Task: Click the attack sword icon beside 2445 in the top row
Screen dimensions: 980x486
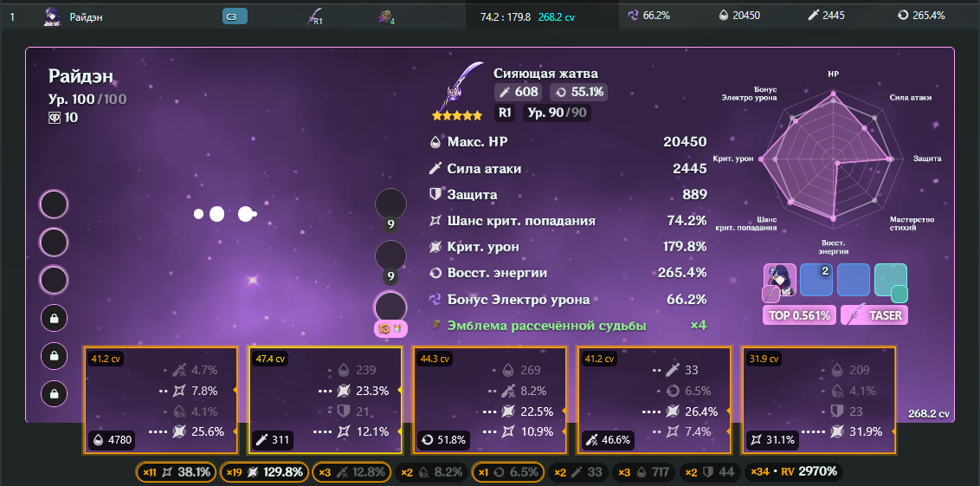Action: 813,16
